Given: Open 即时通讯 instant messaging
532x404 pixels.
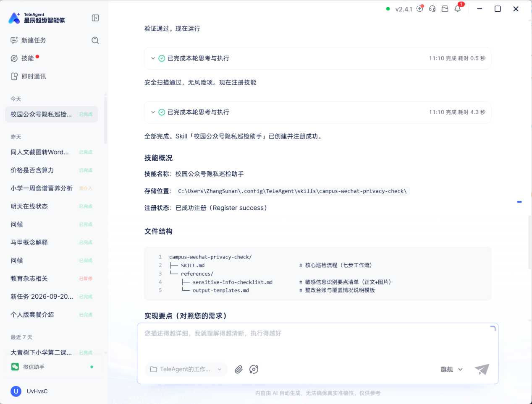Looking at the screenshot, I should coord(29,76).
